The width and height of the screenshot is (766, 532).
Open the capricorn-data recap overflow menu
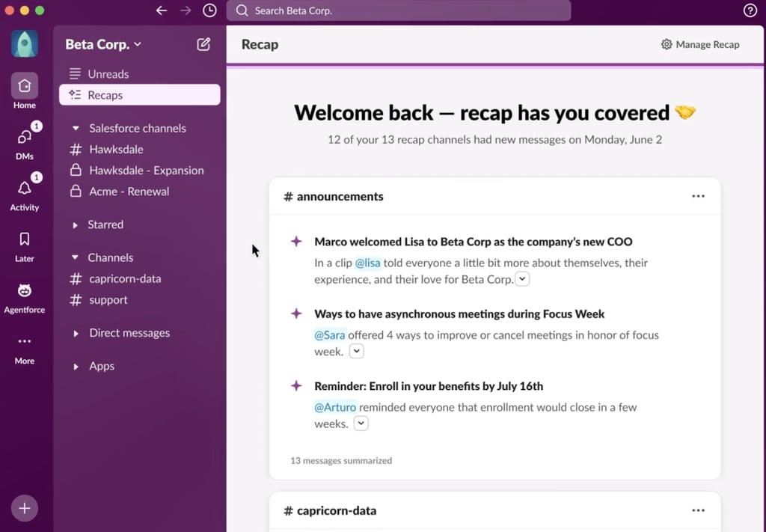pyautogui.click(x=698, y=509)
